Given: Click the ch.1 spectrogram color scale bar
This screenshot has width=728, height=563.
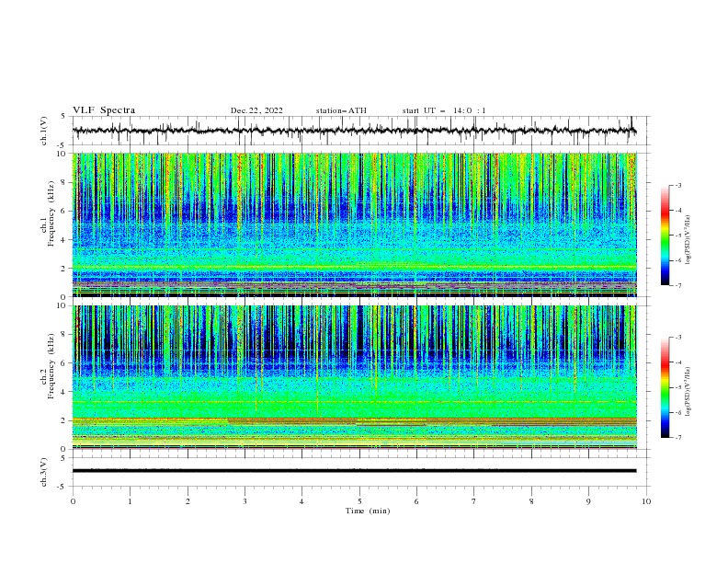Looking at the screenshot, I should (665, 236).
